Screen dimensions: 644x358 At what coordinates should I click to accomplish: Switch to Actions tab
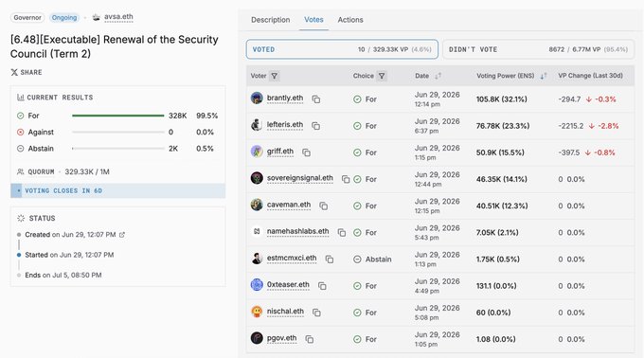[x=350, y=20]
